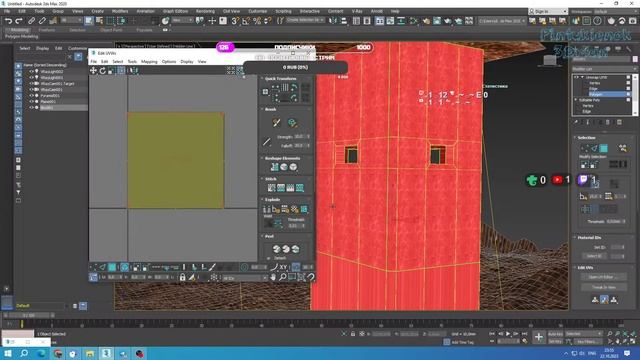Screen dimensions: 640x360
Task: Select the Link tool chain icon
Action: point(31,20)
